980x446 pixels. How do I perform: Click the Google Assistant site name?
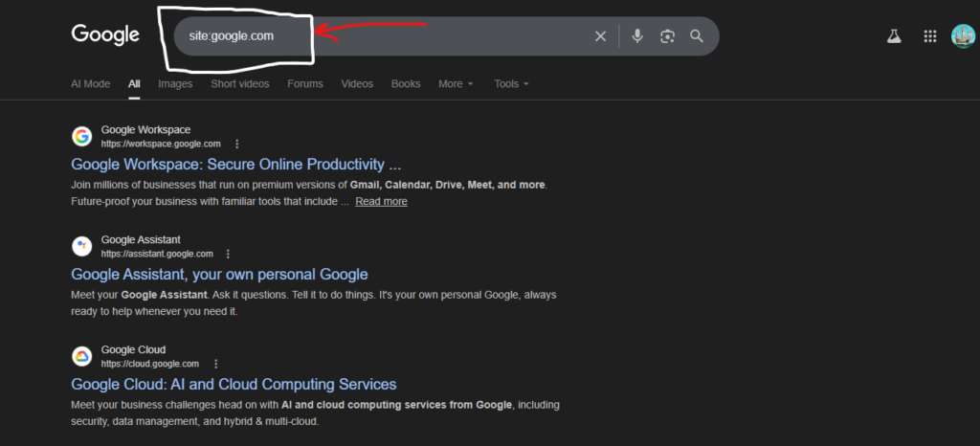(141, 240)
